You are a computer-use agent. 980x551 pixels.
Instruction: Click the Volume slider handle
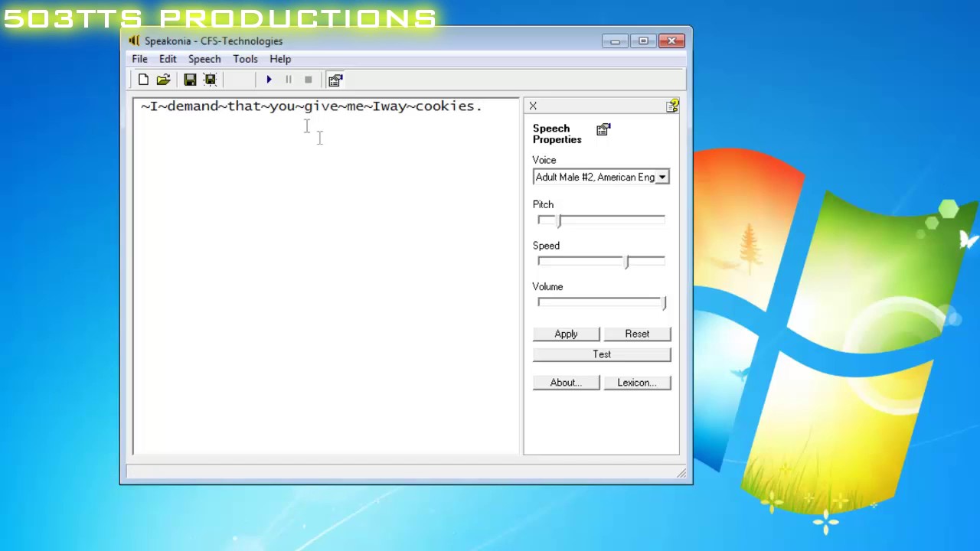pos(664,302)
